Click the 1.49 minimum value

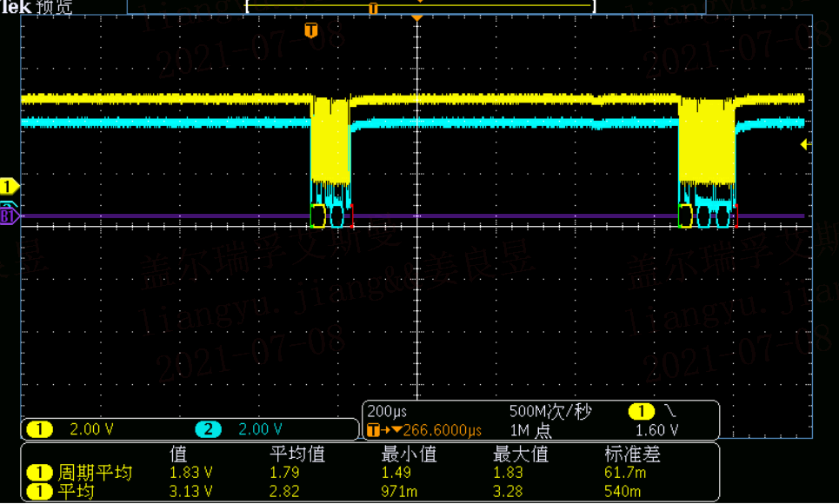point(396,473)
